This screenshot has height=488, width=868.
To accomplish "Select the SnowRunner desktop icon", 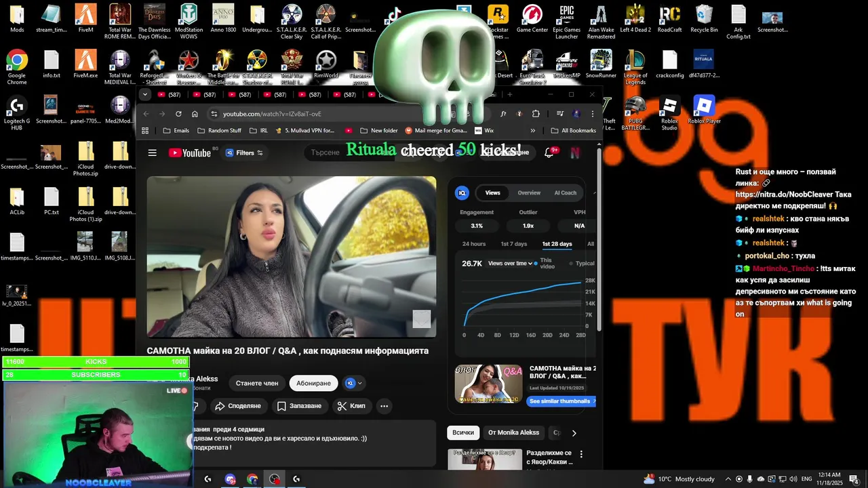I will (601, 64).
